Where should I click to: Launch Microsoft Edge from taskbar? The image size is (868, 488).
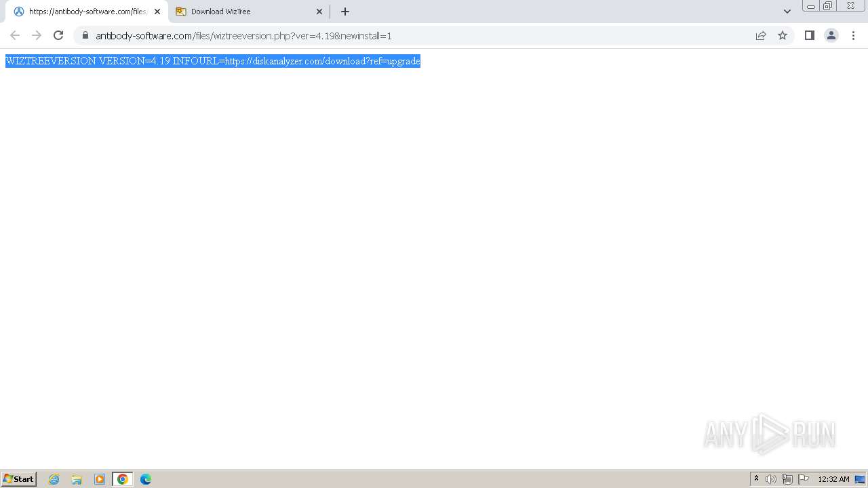coord(146,479)
